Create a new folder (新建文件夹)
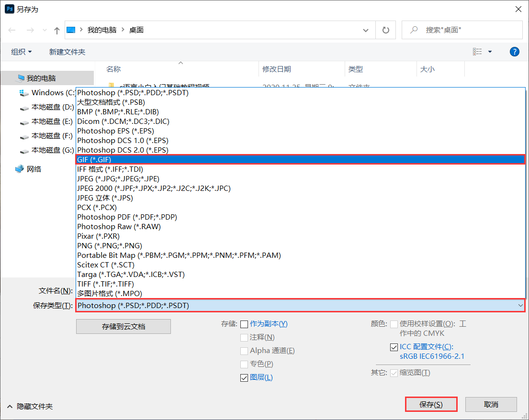This screenshot has height=420, width=529. coord(67,52)
